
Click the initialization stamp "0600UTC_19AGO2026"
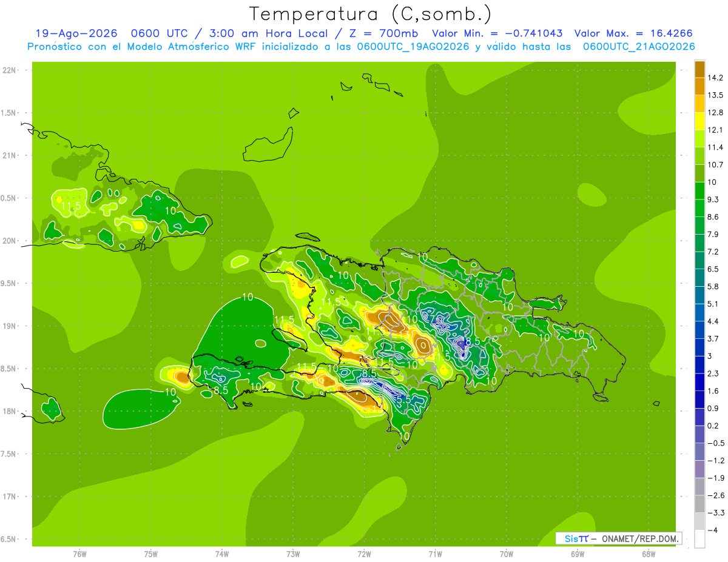413,47
